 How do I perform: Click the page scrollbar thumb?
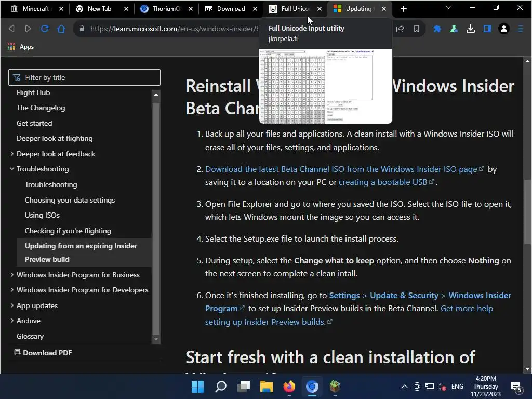[x=527, y=211]
